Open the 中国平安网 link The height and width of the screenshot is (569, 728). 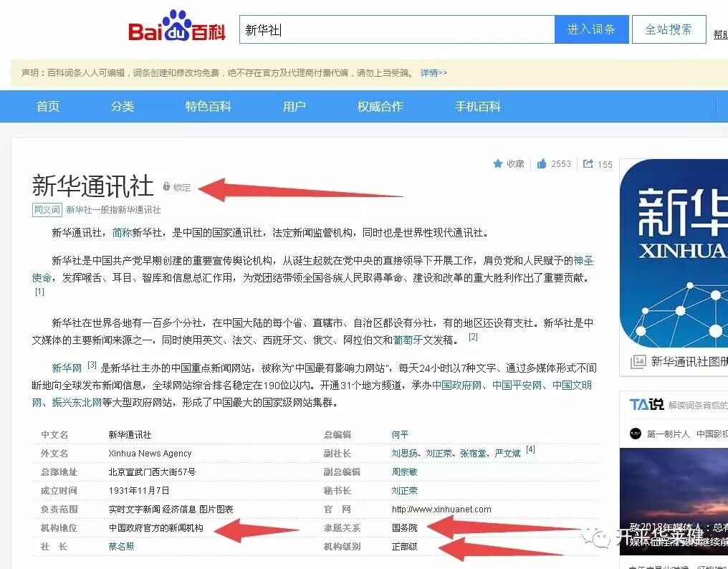coord(517,386)
